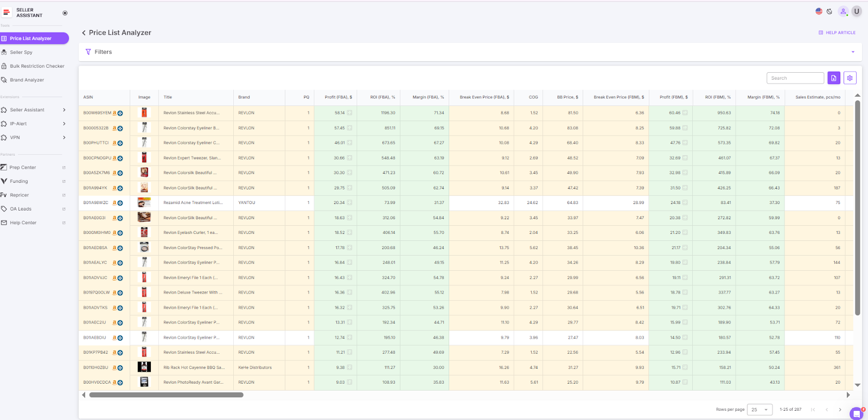Open OA Leads partner link
Viewport: 868px width, 420px height.
click(21, 209)
